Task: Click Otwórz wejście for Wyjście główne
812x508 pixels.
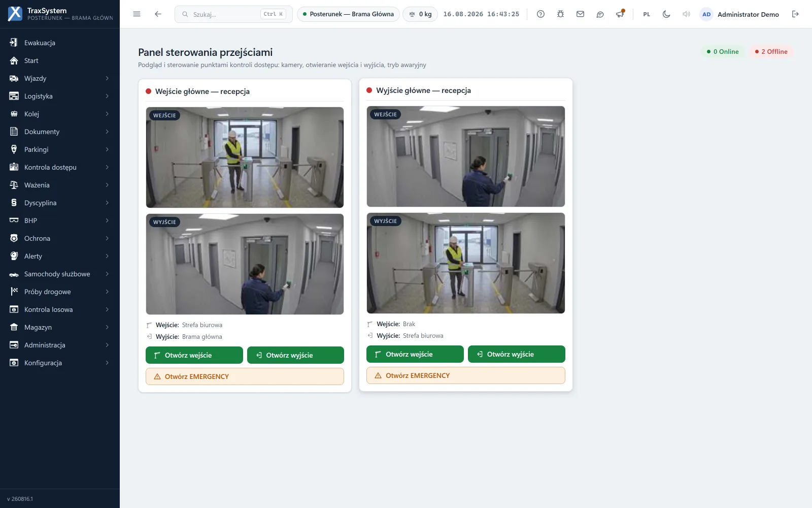Action: point(415,354)
